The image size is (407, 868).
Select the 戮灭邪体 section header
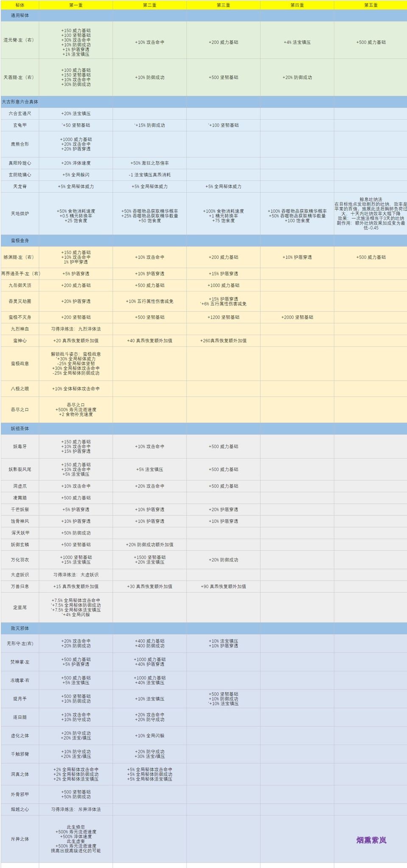20,628
